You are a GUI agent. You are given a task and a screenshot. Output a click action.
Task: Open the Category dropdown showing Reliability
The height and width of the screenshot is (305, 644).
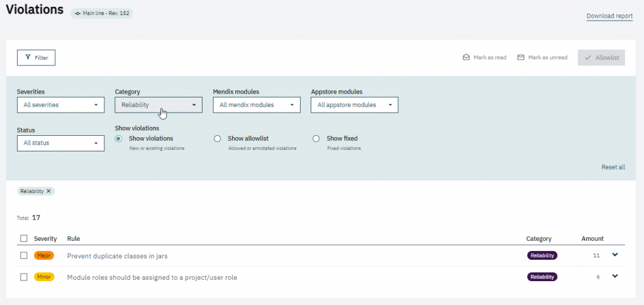click(x=158, y=105)
